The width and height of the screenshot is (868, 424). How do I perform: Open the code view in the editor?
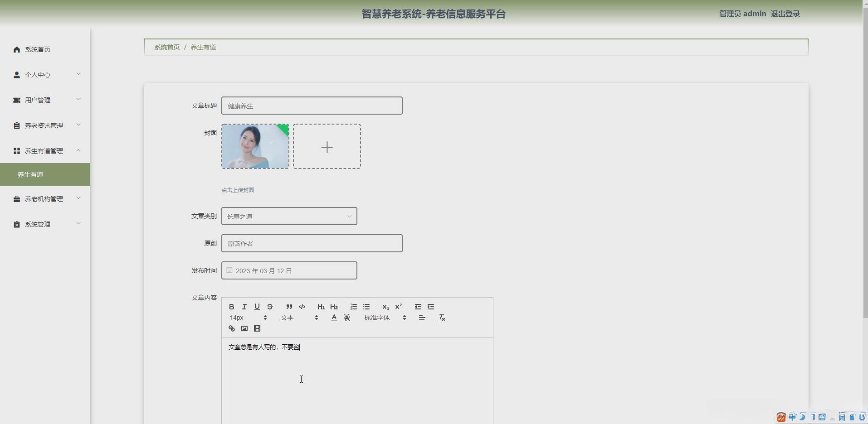tap(302, 307)
